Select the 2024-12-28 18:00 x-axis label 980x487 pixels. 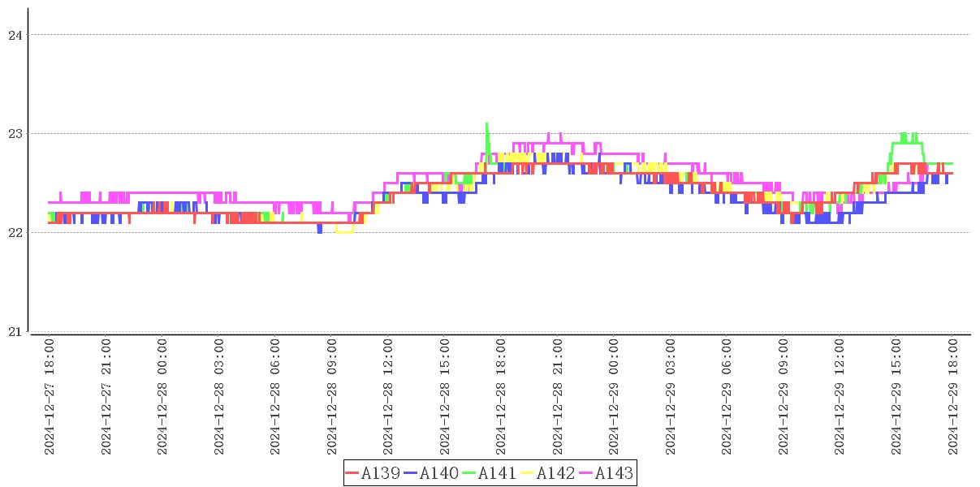point(501,398)
